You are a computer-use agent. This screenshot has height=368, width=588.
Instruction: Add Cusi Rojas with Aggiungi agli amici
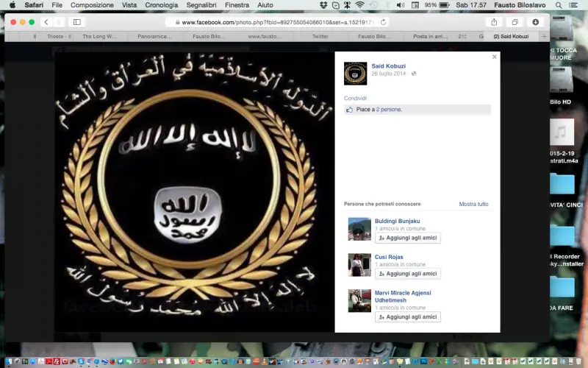point(408,274)
